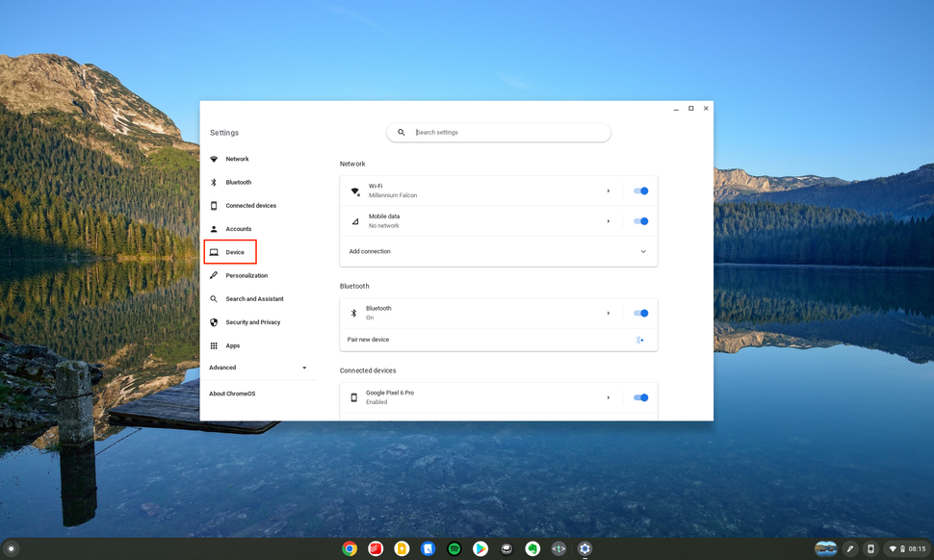Screen dimensions: 934x560
Task: Open Mobile data settings via its arrow
Action: tap(609, 220)
